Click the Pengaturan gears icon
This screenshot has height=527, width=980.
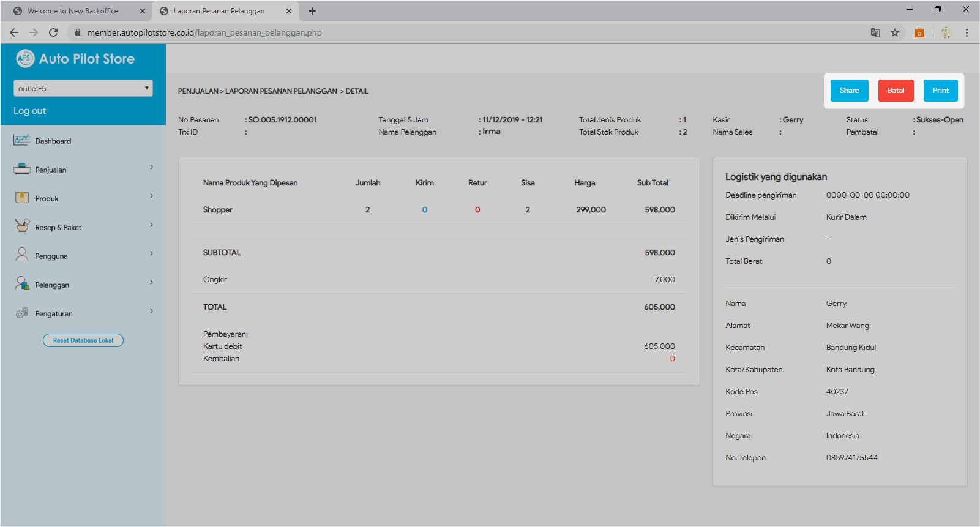click(21, 313)
